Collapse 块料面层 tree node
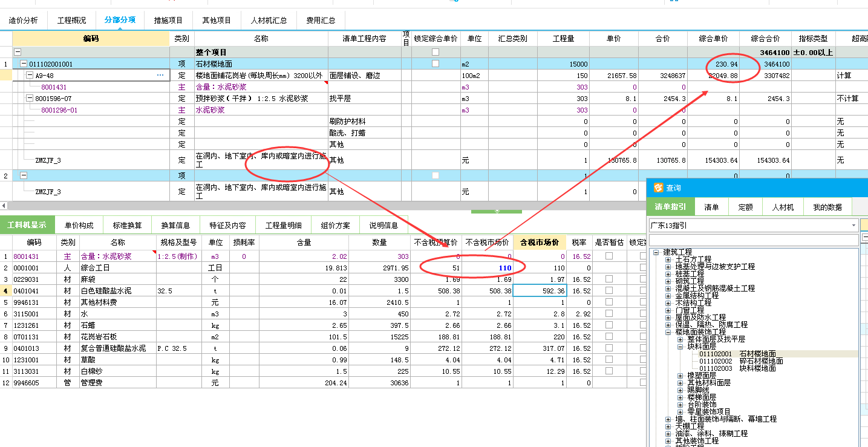868x447 pixels. tap(680, 347)
